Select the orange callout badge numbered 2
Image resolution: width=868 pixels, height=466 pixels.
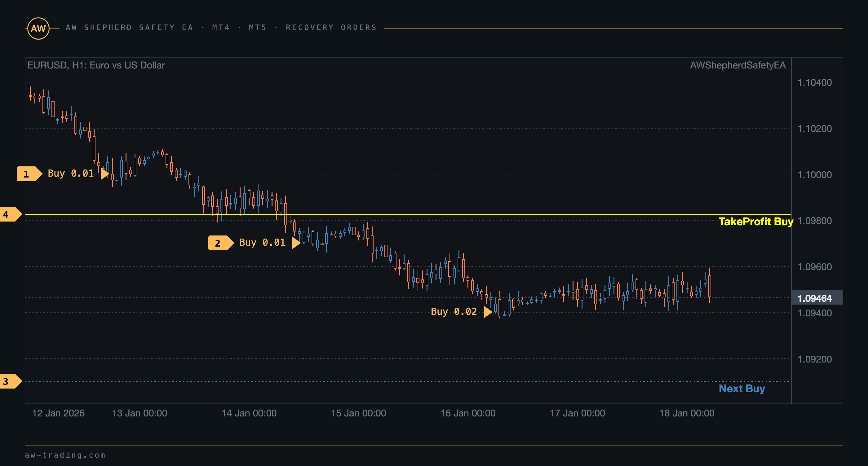(x=221, y=243)
